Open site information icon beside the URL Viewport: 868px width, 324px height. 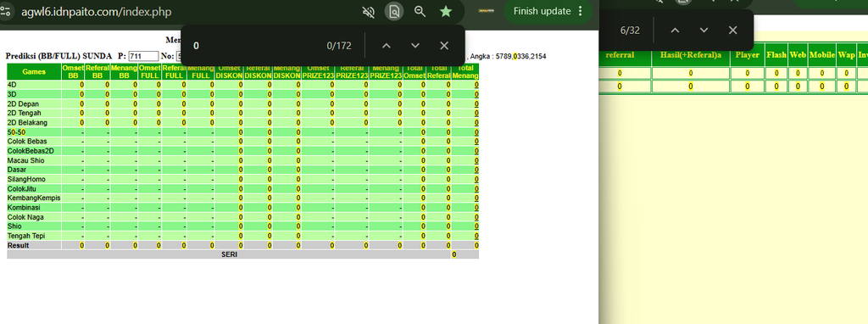(x=5, y=12)
